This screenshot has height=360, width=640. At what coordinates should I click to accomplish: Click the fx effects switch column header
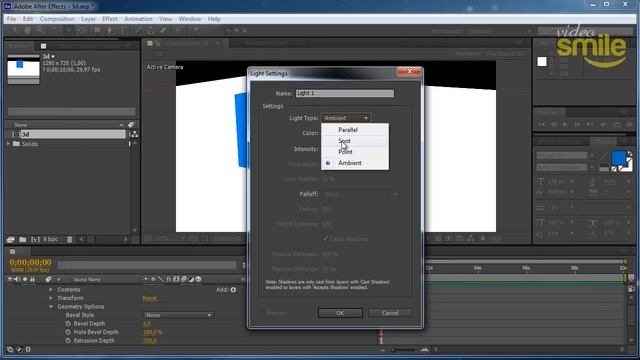point(168,279)
